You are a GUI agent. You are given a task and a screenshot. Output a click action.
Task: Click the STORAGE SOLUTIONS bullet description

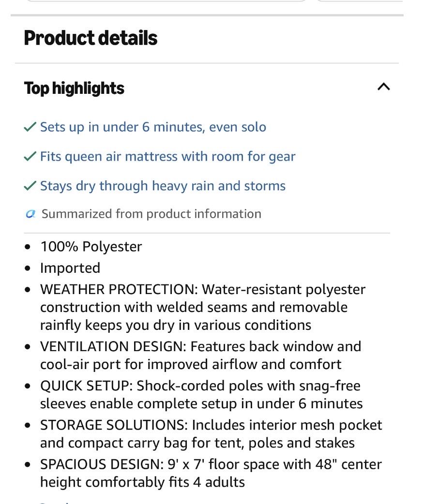[211, 434]
